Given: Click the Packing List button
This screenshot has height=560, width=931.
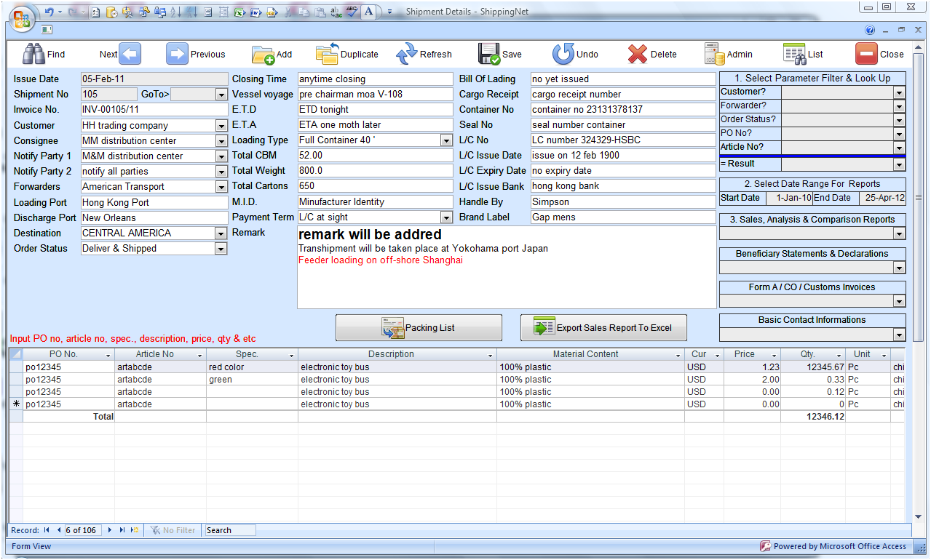Looking at the screenshot, I should (419, 328).
